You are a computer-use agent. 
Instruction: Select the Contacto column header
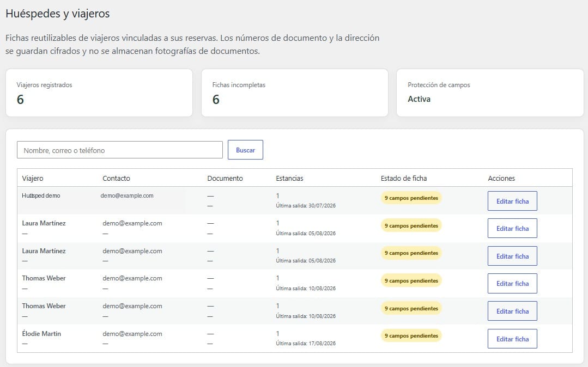[x=116, y=179]
